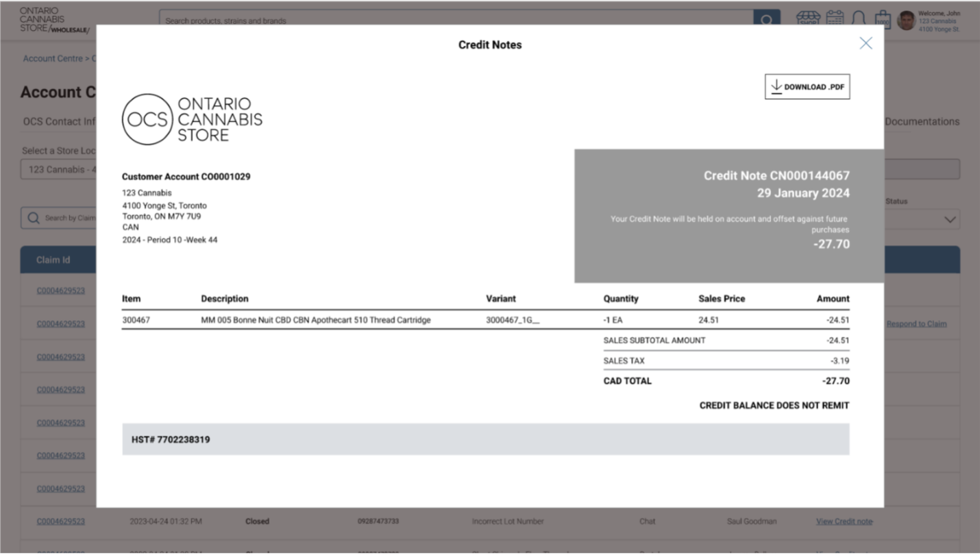Click the Account Centre breadcrumb link
Viewport: 980px width, 556px height.
point(53,59)
